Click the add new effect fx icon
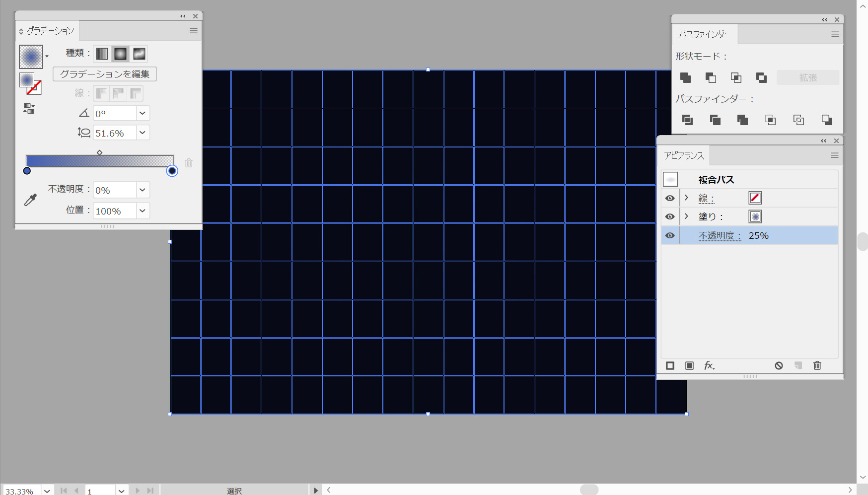The height and width of the screenshot is (495, 868). [x=709, y=365]
